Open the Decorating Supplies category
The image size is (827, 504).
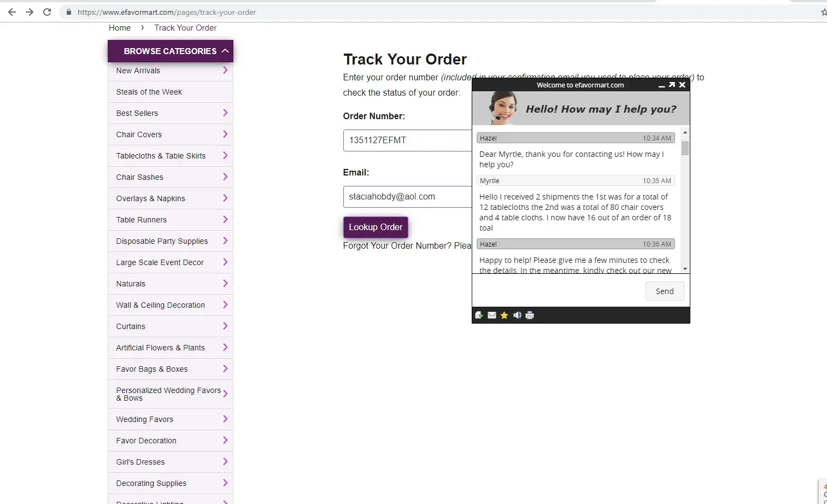tap(171, 483)
